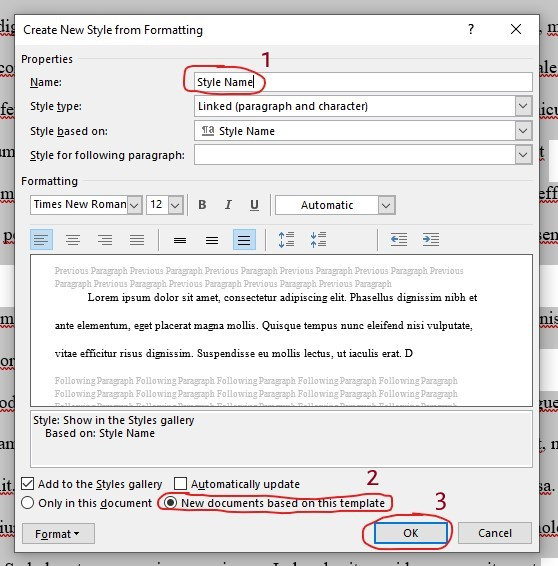This screenshot has height=566, width=558.
Task: Decrease indent icon
Action: point(399,239)
